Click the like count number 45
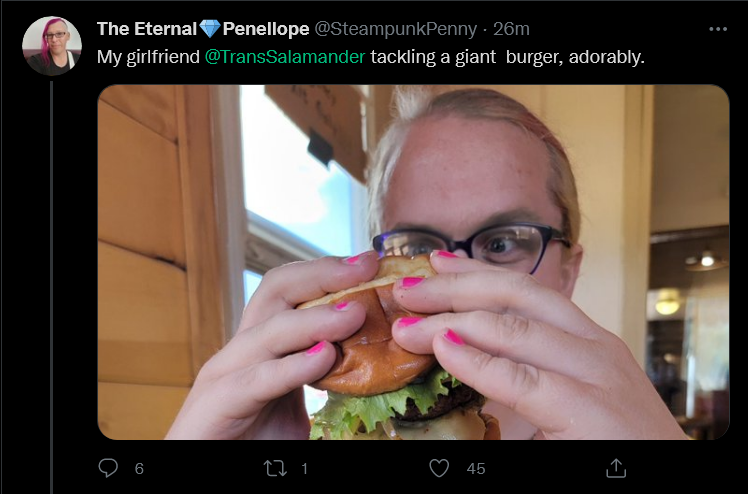This screenshot has width=748, height=494. click(x=476, y=469)
